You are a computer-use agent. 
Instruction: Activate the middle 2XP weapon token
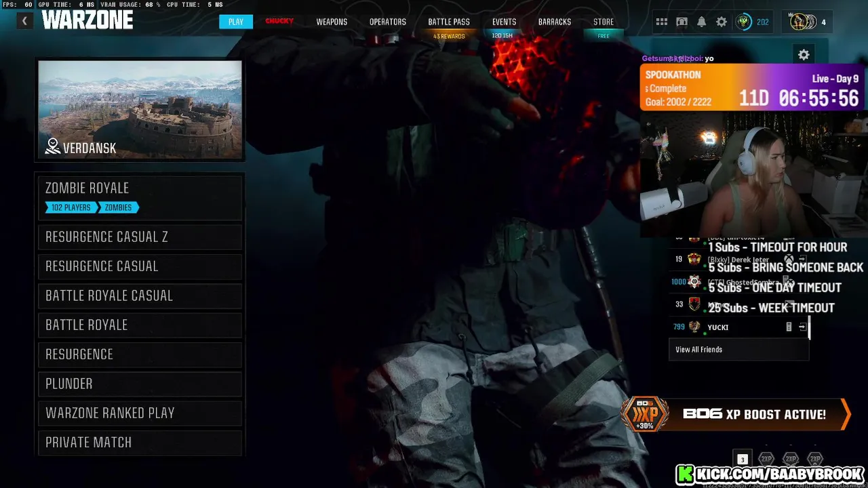791,459
